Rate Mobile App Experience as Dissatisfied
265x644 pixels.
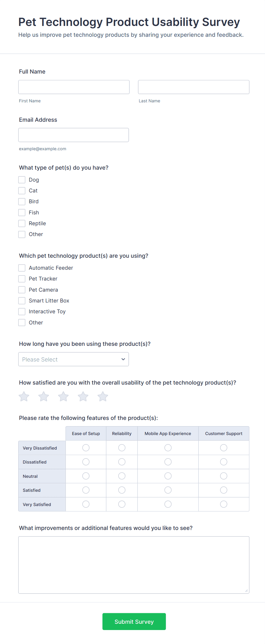click(168, 462)
